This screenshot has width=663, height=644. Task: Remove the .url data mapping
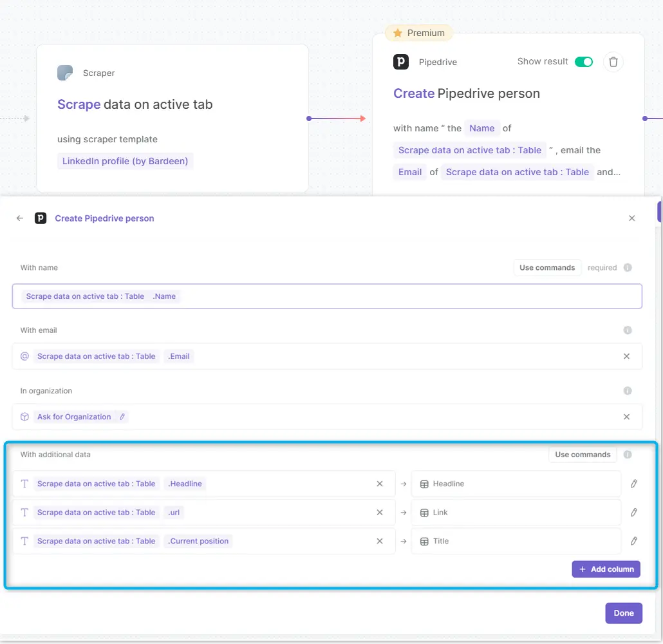tap(380, 513)
